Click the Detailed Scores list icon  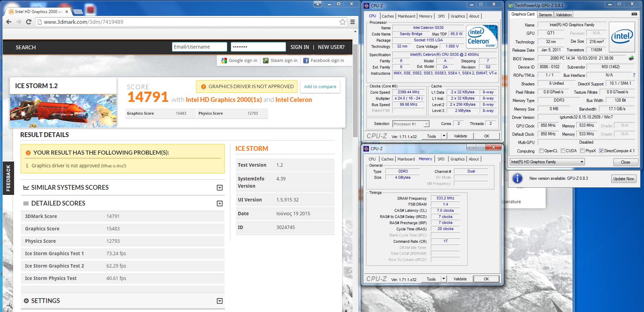pos(26,204)
